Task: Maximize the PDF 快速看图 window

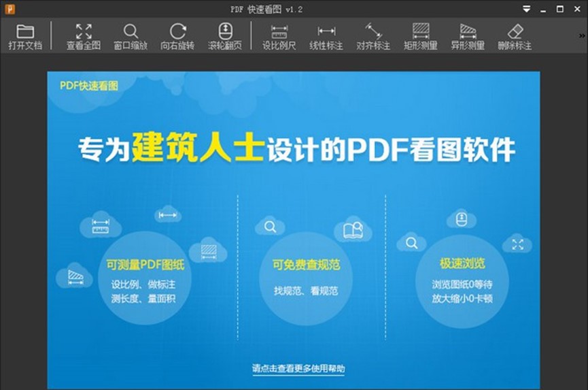Action: 560,9
